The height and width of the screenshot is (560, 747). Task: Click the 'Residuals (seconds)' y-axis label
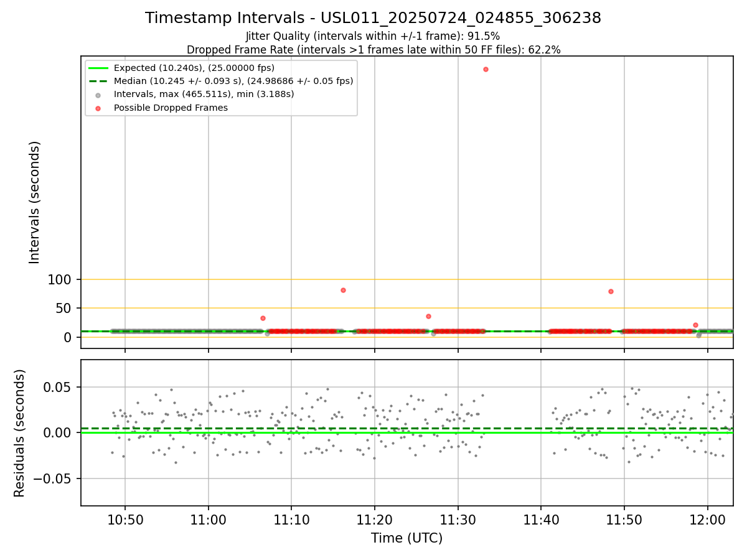point(20,433)
